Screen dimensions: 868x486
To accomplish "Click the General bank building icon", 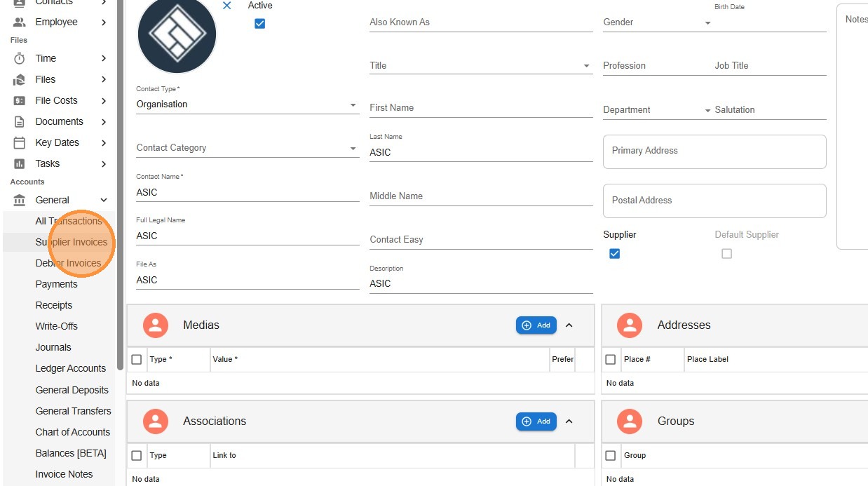I will pyautogui.click(x=20, y=200).
